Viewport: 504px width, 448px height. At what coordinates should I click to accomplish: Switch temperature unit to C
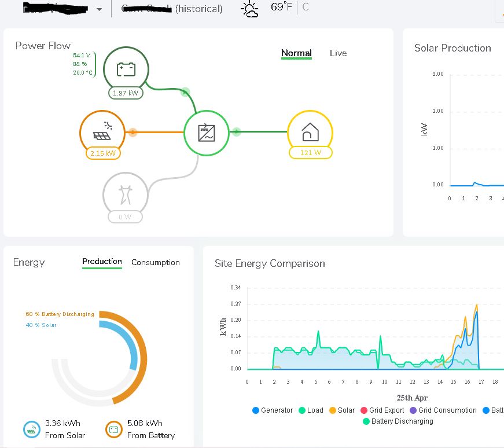306,7
